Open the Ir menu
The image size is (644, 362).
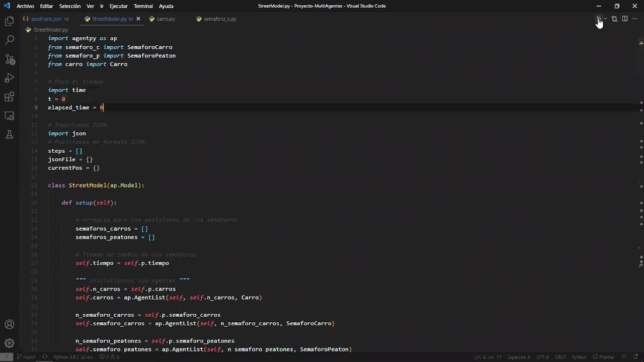pyautogui.click(x=102, y=6)
